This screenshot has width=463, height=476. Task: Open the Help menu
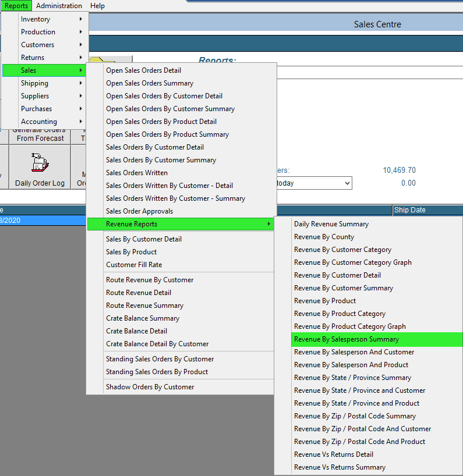(97, 6)
